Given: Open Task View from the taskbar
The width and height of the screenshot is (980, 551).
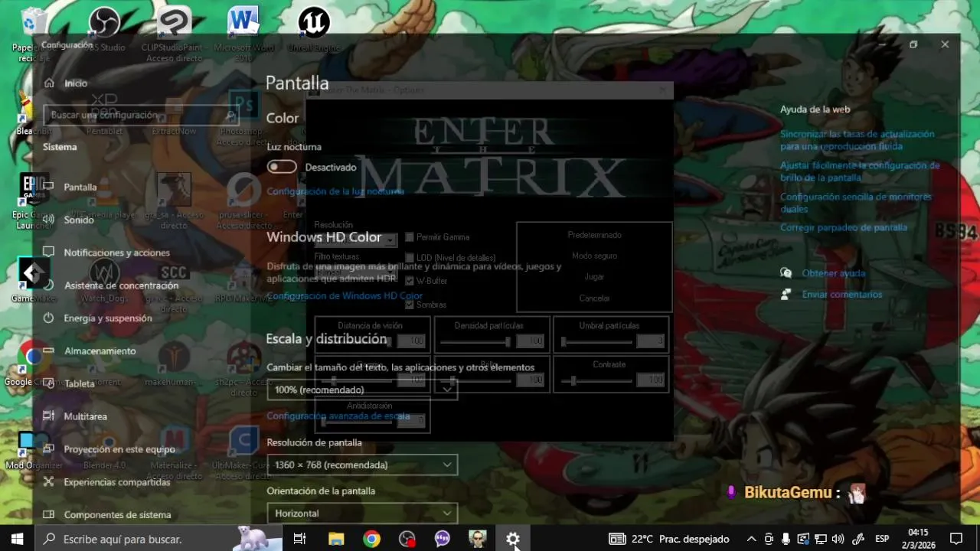Looking at the screenshot, I should tap(300, 539).
